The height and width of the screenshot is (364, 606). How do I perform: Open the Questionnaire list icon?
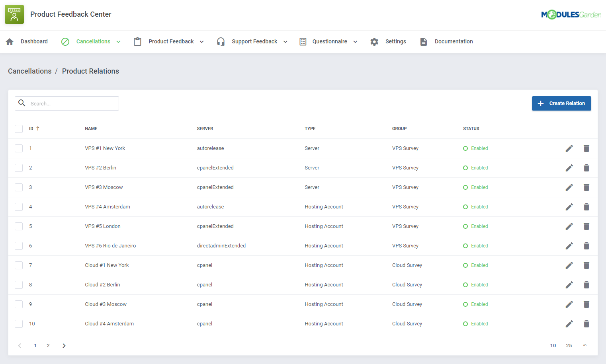pyautogui.click(x=303, y=41)
